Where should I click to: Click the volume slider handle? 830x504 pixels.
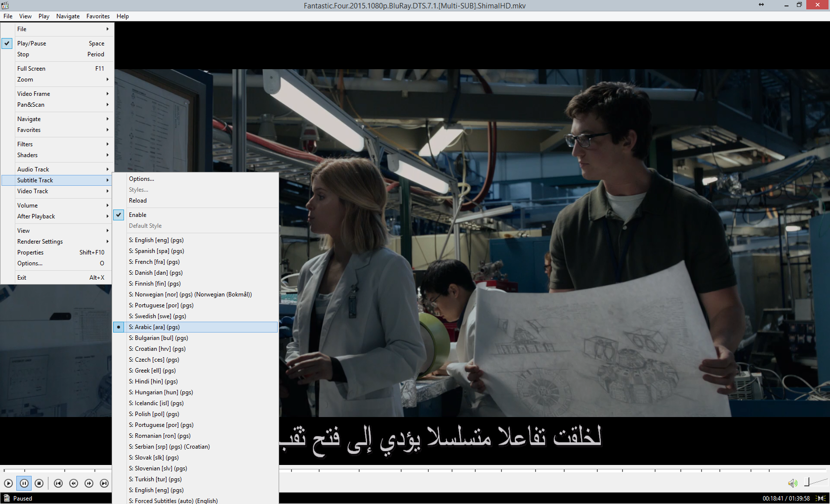click(x=807, y=482)
